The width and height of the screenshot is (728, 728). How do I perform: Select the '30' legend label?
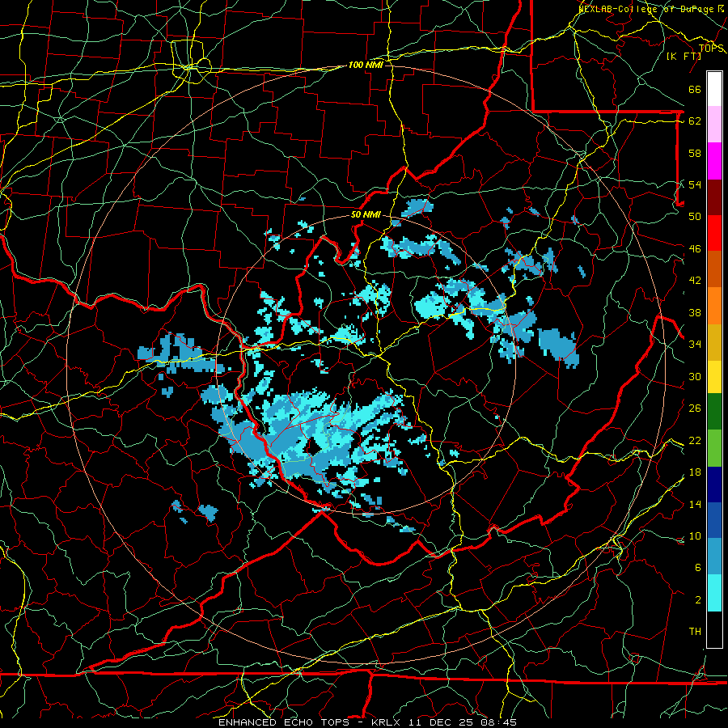[695, 376]
